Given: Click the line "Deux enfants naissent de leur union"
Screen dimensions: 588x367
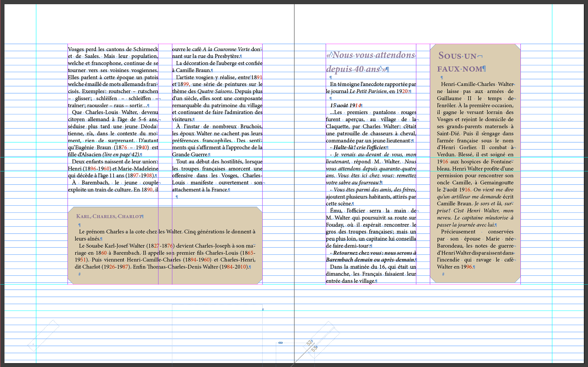Looking at the screenshot, I should pyautogui.click(x=115, y=162).
